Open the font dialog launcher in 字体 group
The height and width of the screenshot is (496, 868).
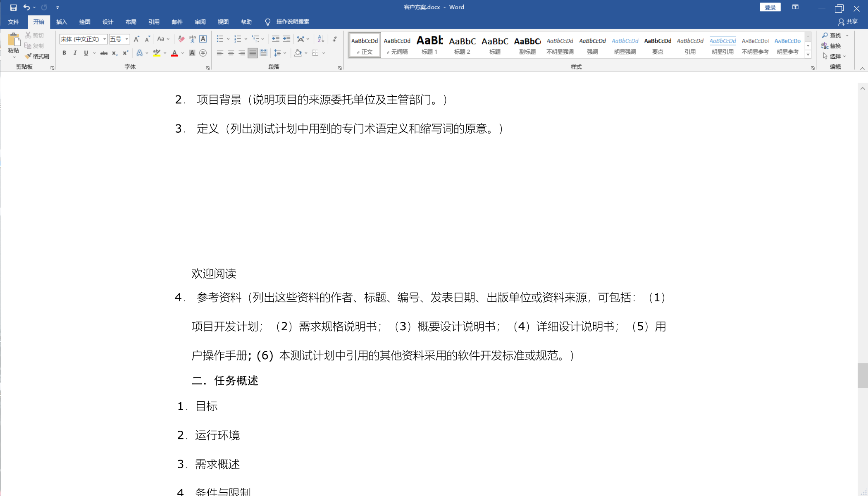[x=208, y=68]
